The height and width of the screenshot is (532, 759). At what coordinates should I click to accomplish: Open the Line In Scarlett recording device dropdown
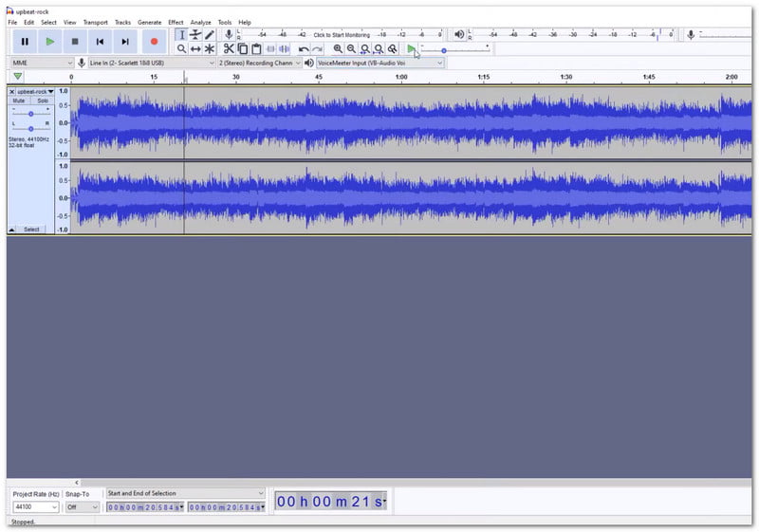pyautogui.click(x=152, y=63)
